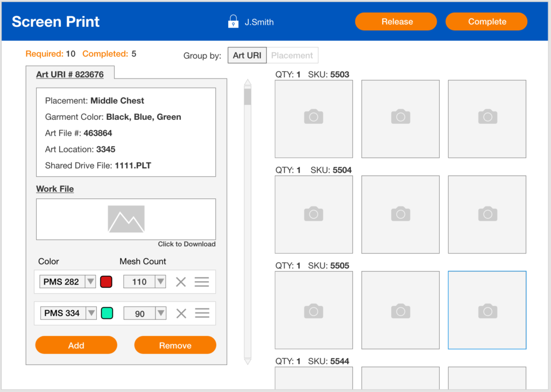
Task: Switch grouping to Placement
Action: pos(292,55)
